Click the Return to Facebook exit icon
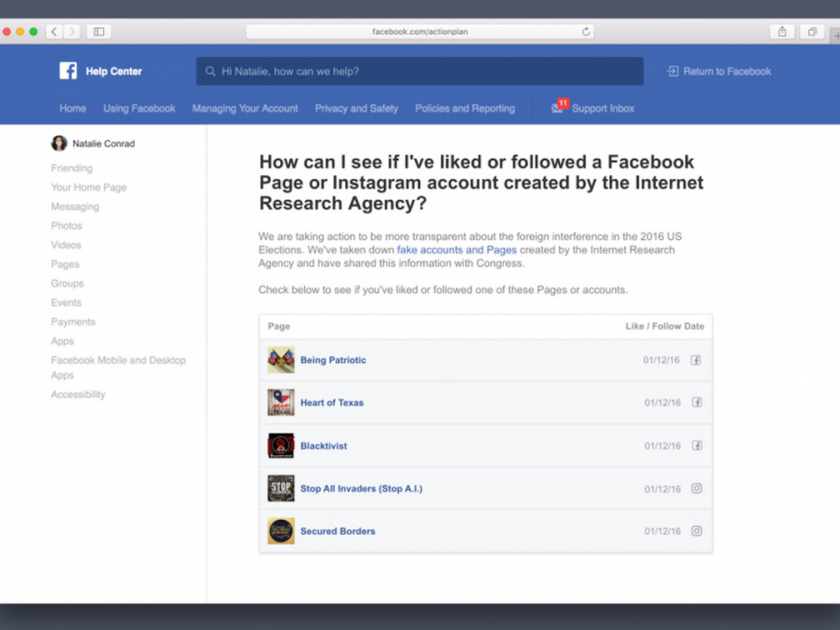840x630 pixels. (x=673, y=72)
